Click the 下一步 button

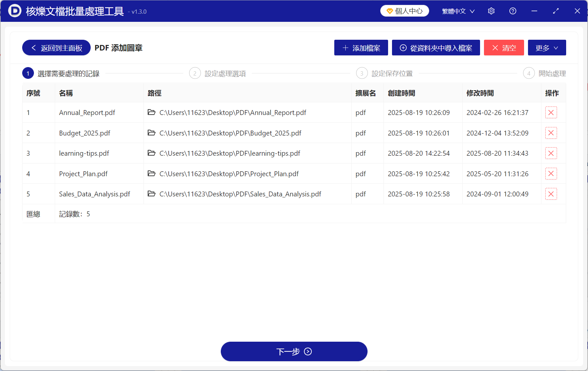[294, 351]
